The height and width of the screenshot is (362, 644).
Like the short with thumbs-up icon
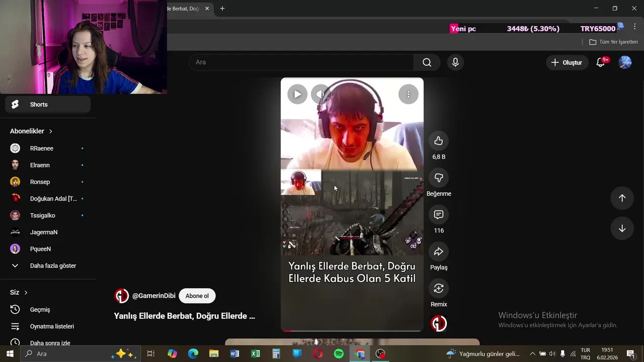coord(439,141)
